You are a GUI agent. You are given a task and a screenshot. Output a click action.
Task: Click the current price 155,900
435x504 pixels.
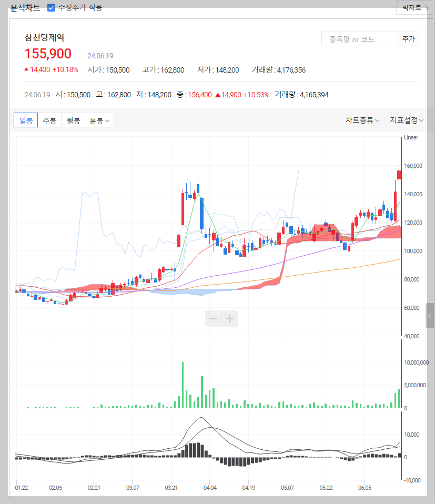click(x=48, y=53)
